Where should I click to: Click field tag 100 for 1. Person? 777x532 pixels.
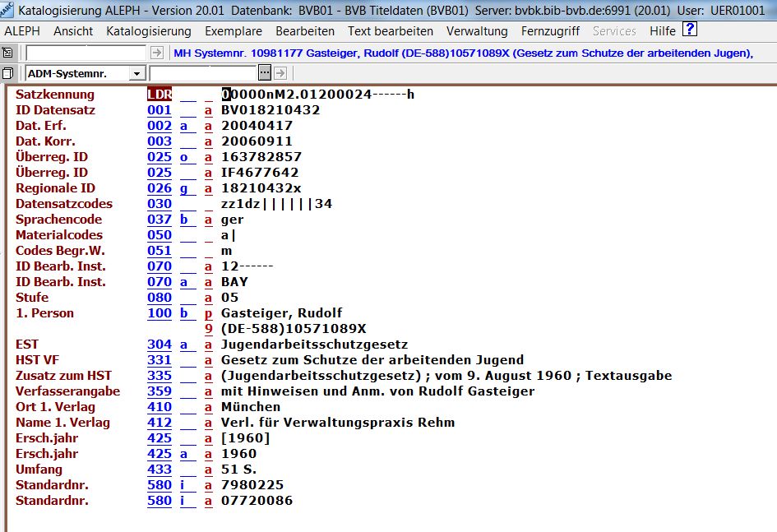[160, 313]
